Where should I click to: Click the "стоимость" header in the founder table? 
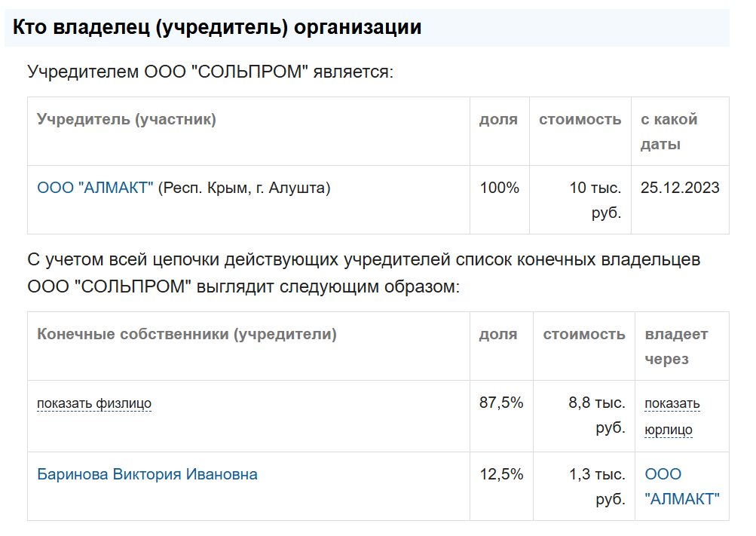580,119
